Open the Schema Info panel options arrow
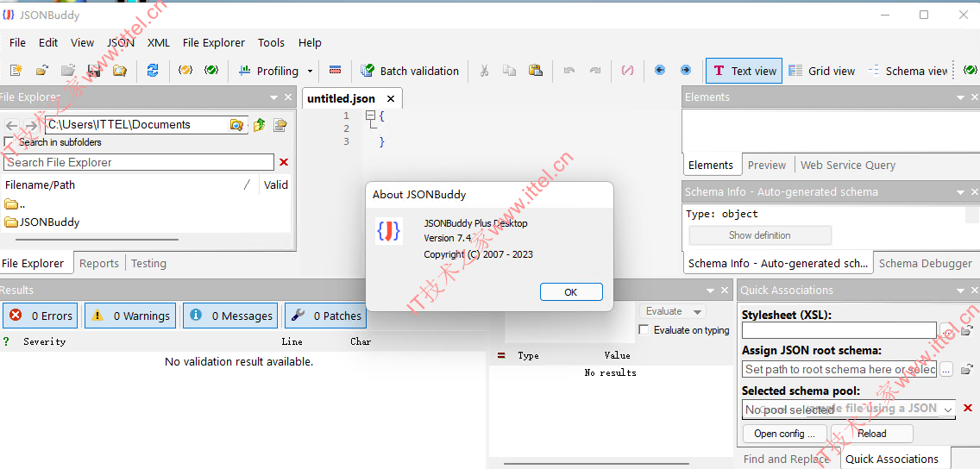The width and height of the screenshot is (980, 469). pos(961,192)
